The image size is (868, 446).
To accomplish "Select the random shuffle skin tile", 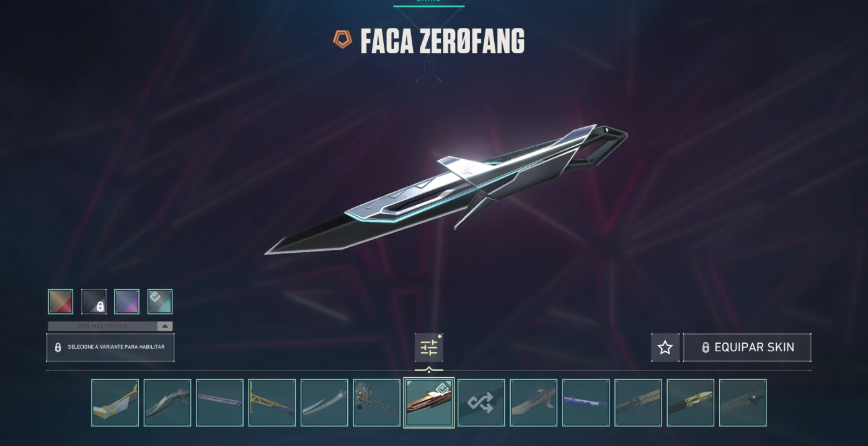I will coord(481,403).
